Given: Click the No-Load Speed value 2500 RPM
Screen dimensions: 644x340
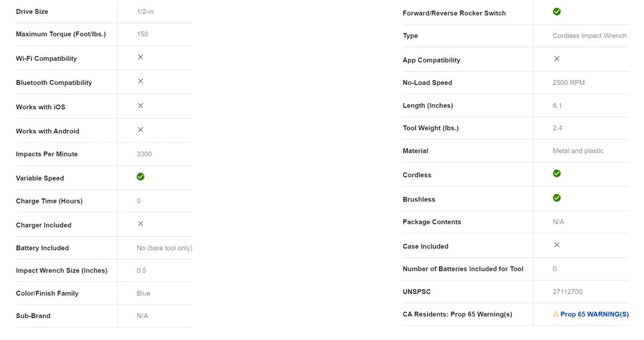Looking at the screenshot, I should (x=568, y=82).
